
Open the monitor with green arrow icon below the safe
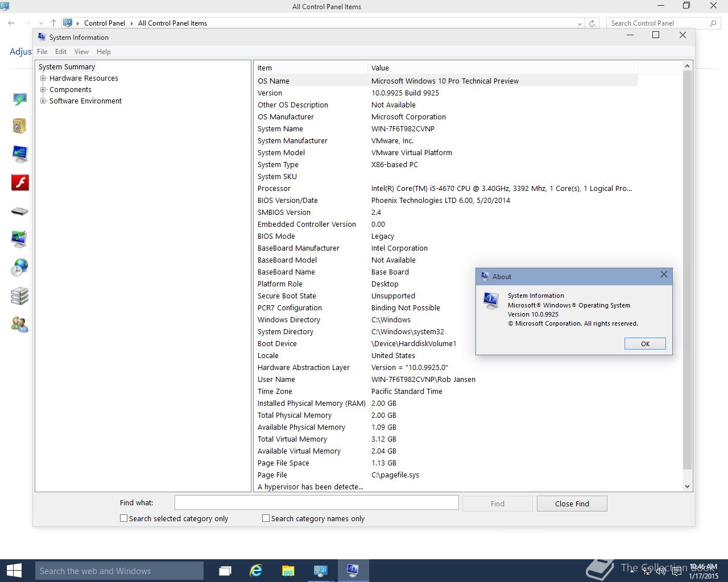pos(20,154)
